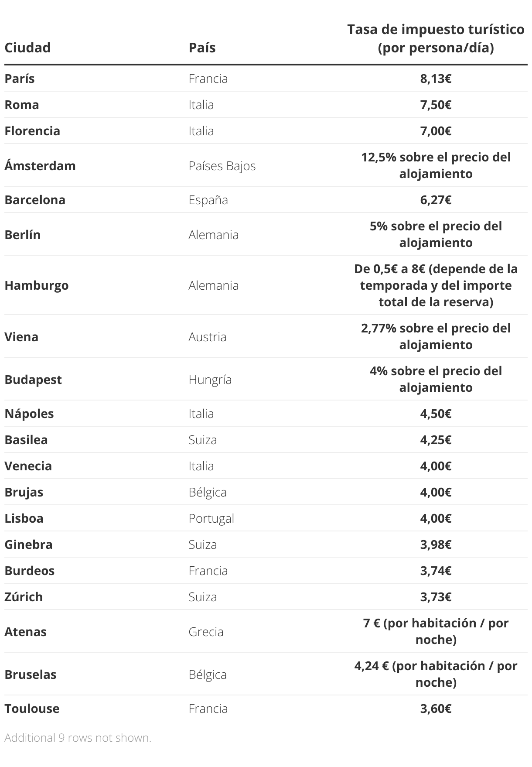Click the Additional 9 rows not shown note
This screenshot has width=532, height=767.
pyautogui.click(x=78, y=738)
